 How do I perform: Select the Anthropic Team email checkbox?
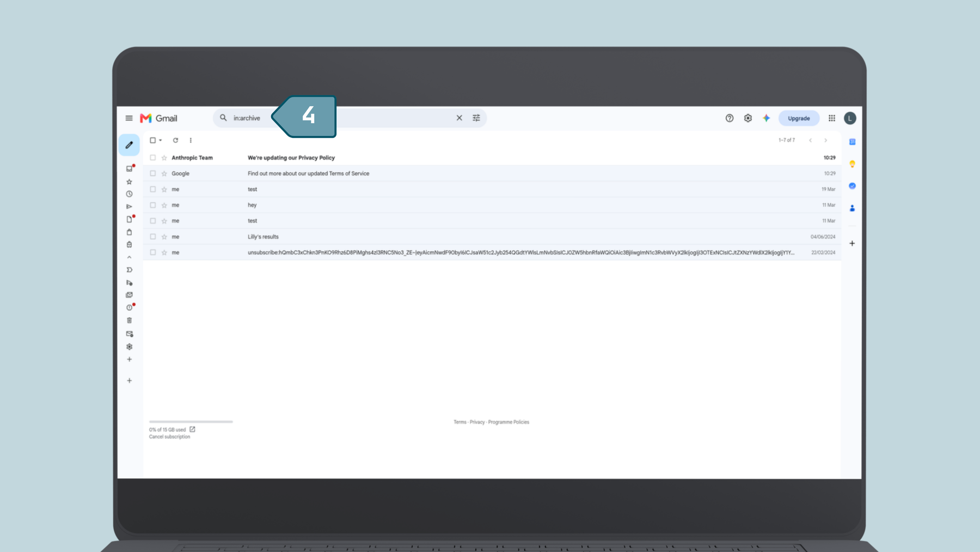tap(153, 157)
